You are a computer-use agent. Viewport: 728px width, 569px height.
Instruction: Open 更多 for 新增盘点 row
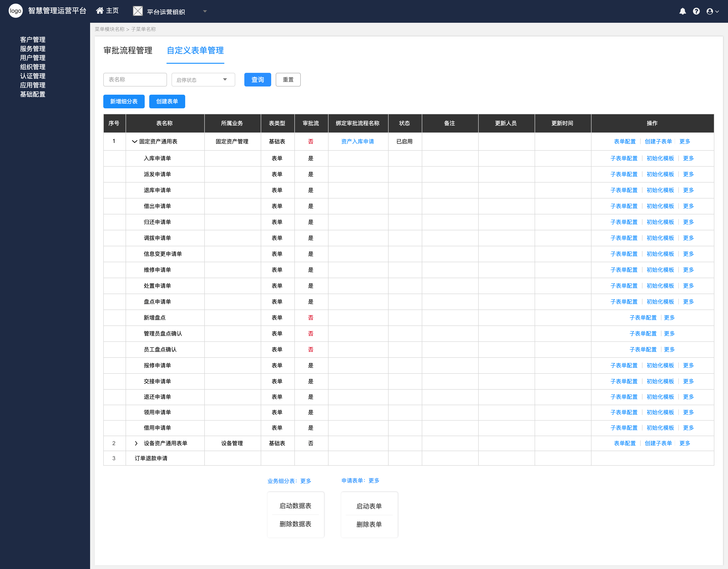[x=669, y=318]
